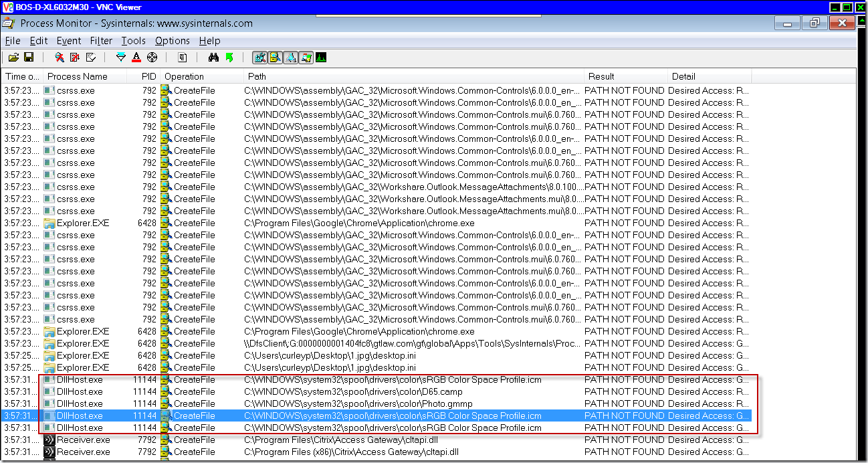Open the Filter menu
This screenshot has height=463, width=868.
[x=101, y=41]
